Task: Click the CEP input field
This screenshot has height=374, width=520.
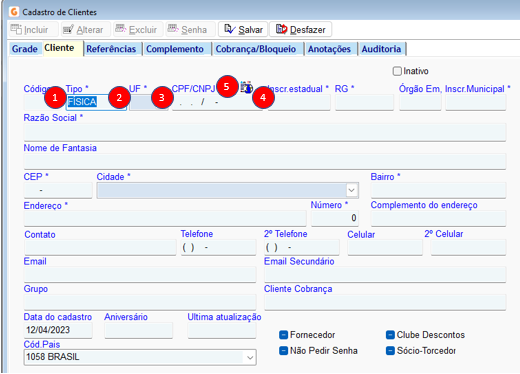Action: [58, 190]
